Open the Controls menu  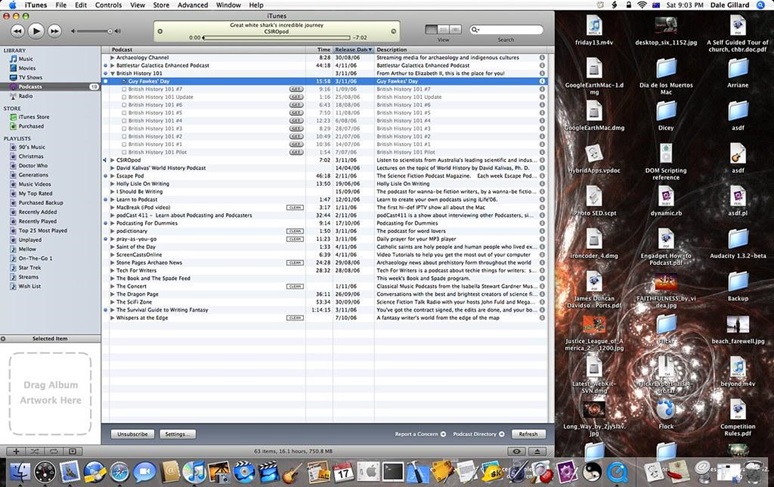pyautogui.click(x=108, y=5)
